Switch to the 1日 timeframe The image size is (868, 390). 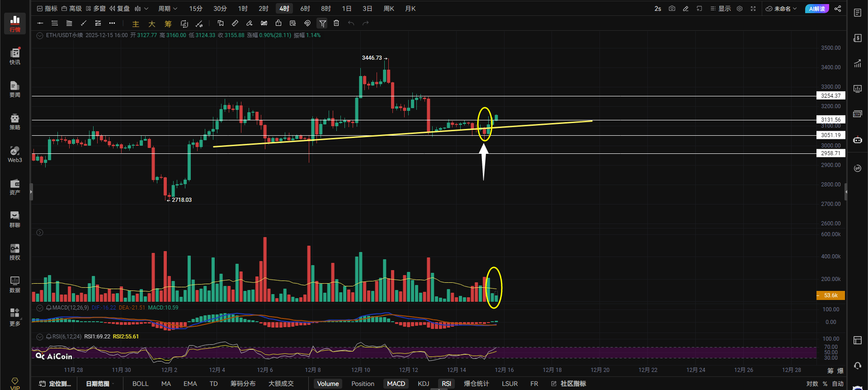347,9
